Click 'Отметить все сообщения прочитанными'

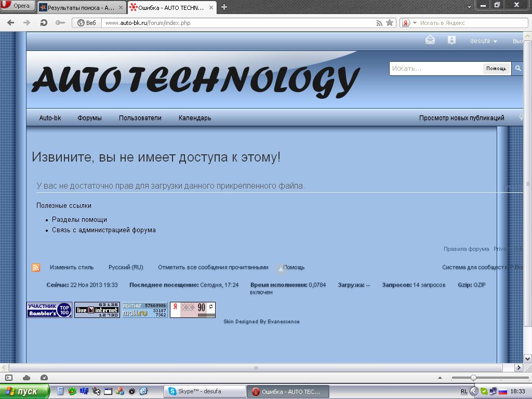(213, 268)
